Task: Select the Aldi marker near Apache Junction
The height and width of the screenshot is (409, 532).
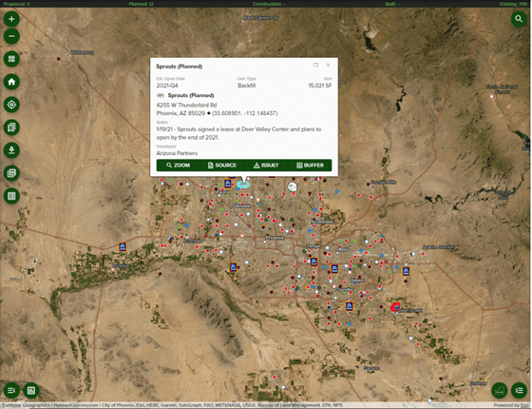Action: click(x=406, y=271)
